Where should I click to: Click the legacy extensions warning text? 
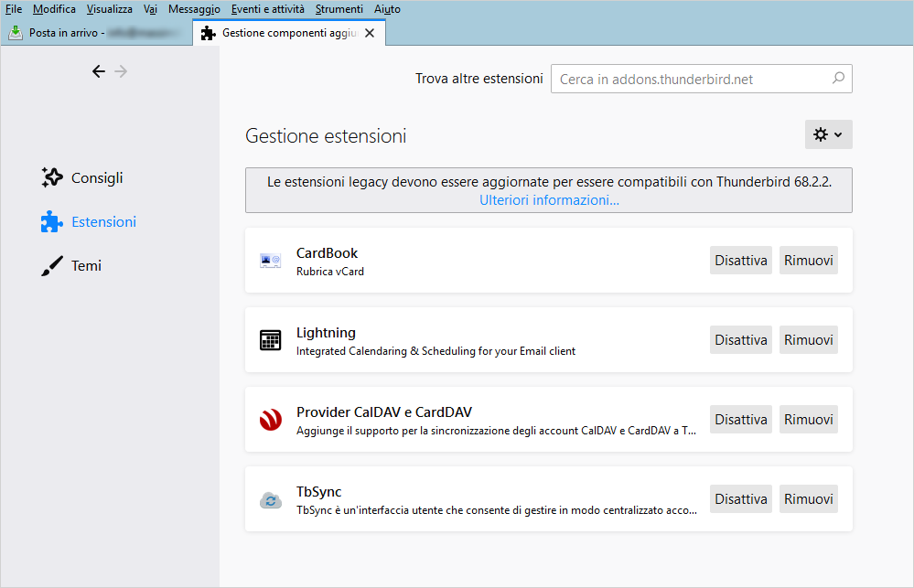click(549, 182)
